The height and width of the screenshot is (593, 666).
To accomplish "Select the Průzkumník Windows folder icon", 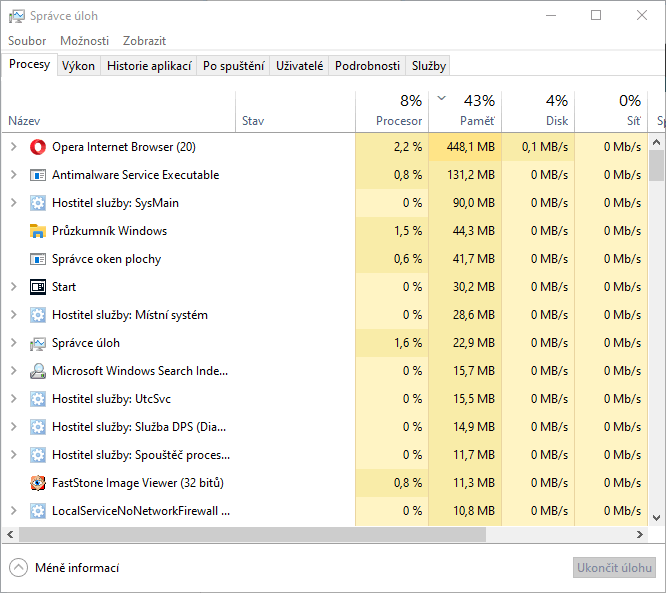I will coord(38,231).
